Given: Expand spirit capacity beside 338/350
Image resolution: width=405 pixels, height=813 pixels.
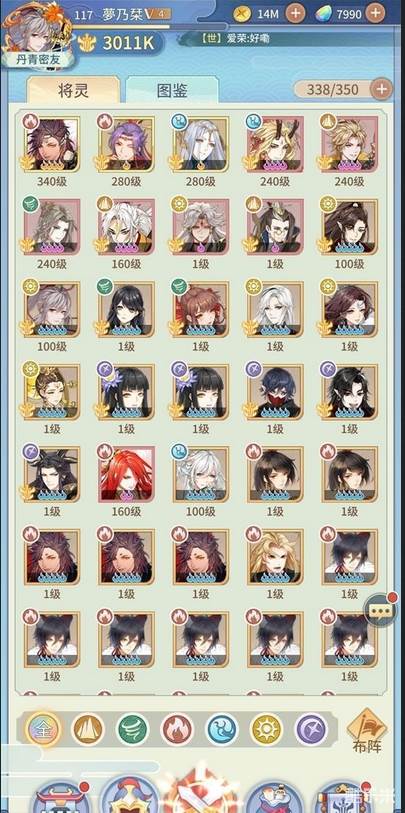Looking at the screenshot, I should (381, 89).
